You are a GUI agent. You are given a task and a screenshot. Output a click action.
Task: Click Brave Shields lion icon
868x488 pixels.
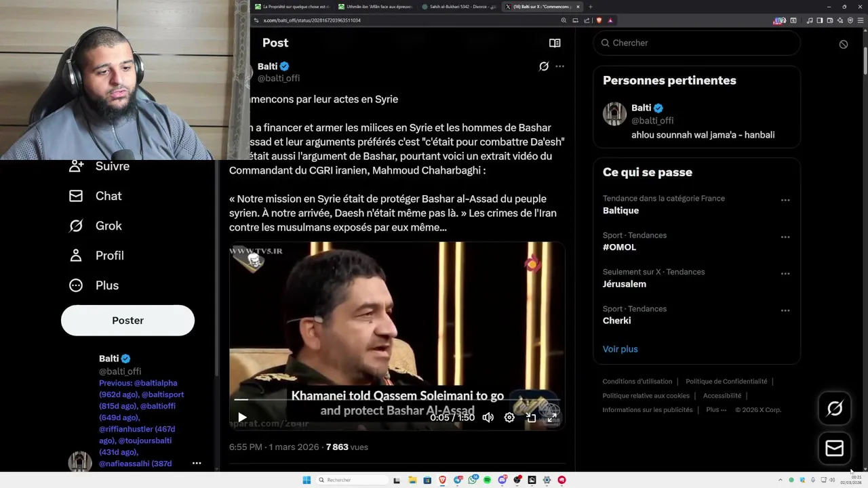coord(599,20)
